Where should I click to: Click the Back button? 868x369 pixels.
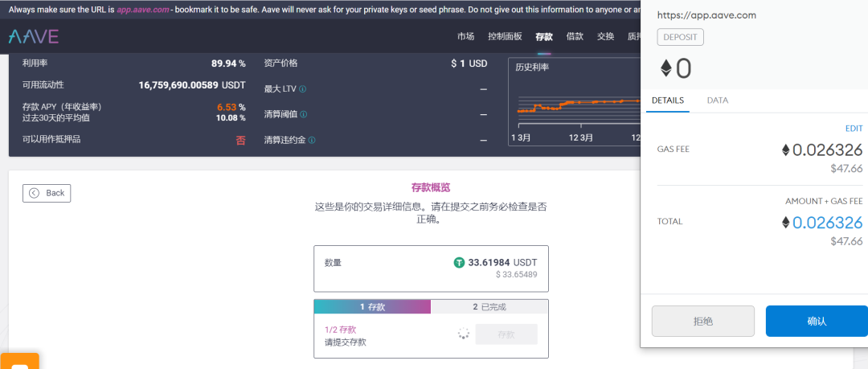click(47, 193)
